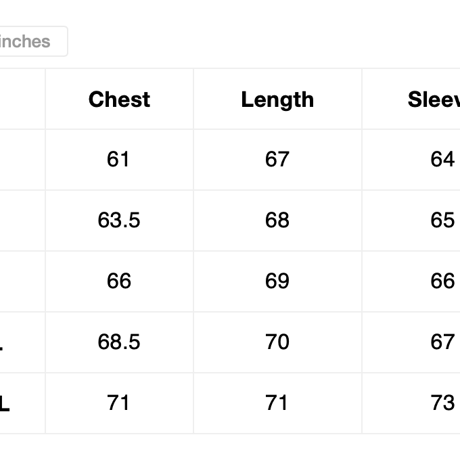Click the Sleeve column header

[x=411, y=99]
